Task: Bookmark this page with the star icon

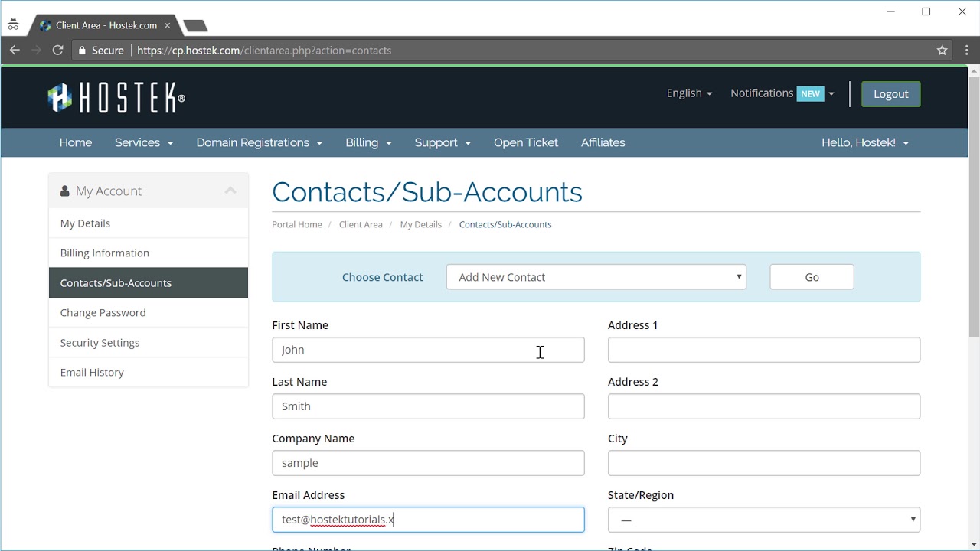Action: [942, 51]
